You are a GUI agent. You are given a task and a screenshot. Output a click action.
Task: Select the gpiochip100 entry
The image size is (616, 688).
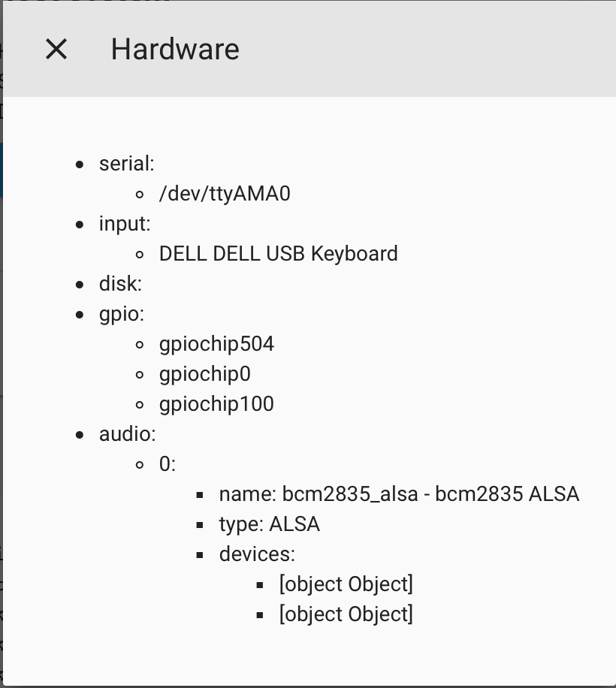coord(216,403)
